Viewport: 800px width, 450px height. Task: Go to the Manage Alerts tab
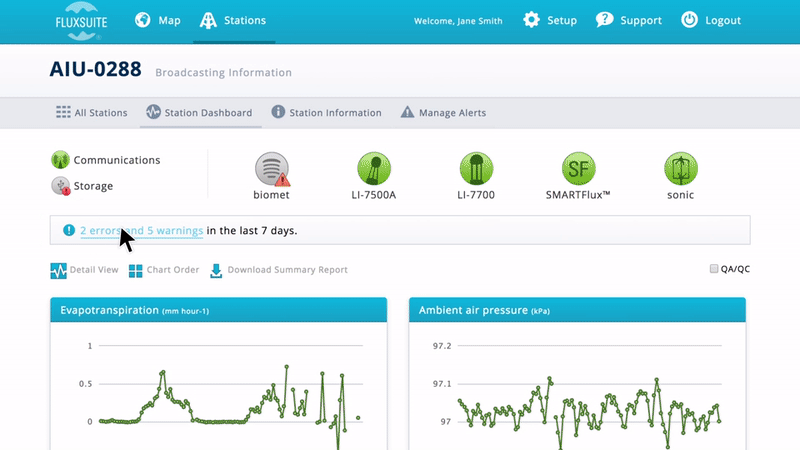[x=443, y=113]
